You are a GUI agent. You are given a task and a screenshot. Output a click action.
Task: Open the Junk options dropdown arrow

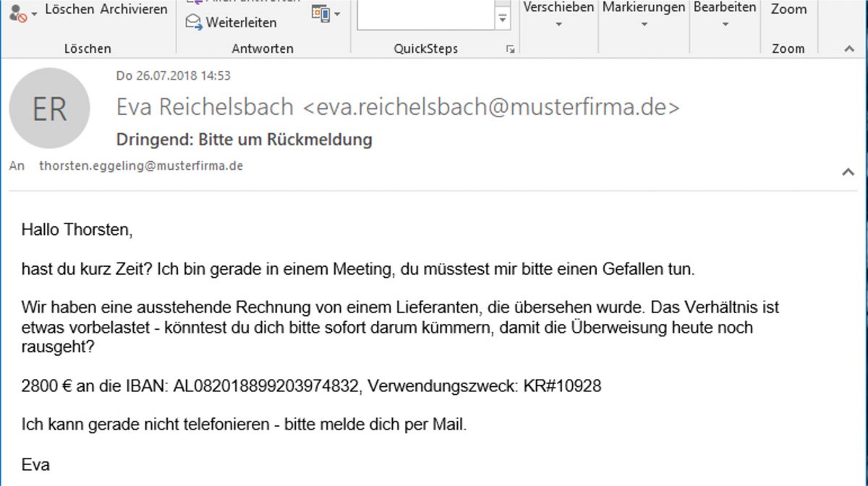tap(33, 12)
